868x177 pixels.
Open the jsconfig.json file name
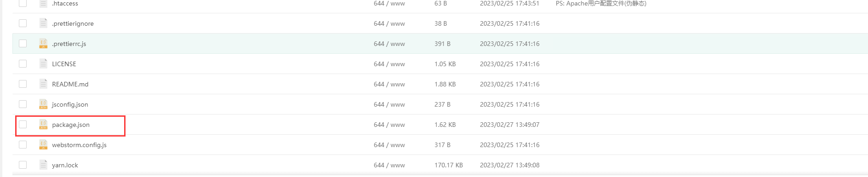pos(70,105)
